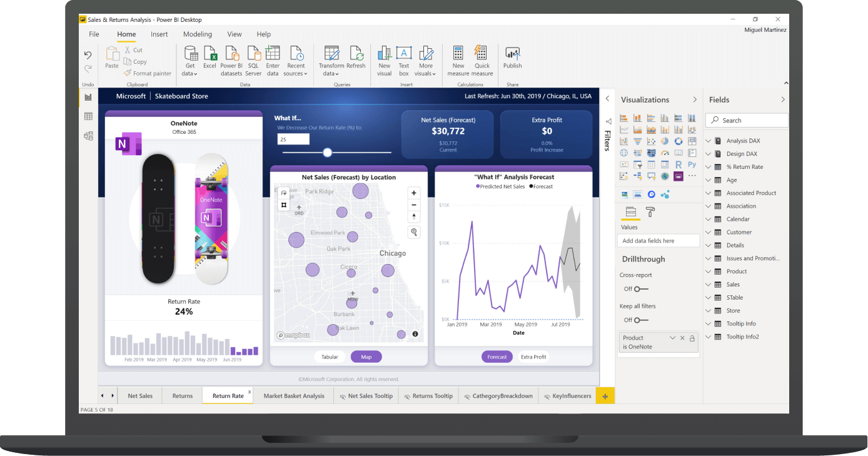This screenshot has width=868, height=456.
Task: Show the next page tabs arrow
Action: 113,395
